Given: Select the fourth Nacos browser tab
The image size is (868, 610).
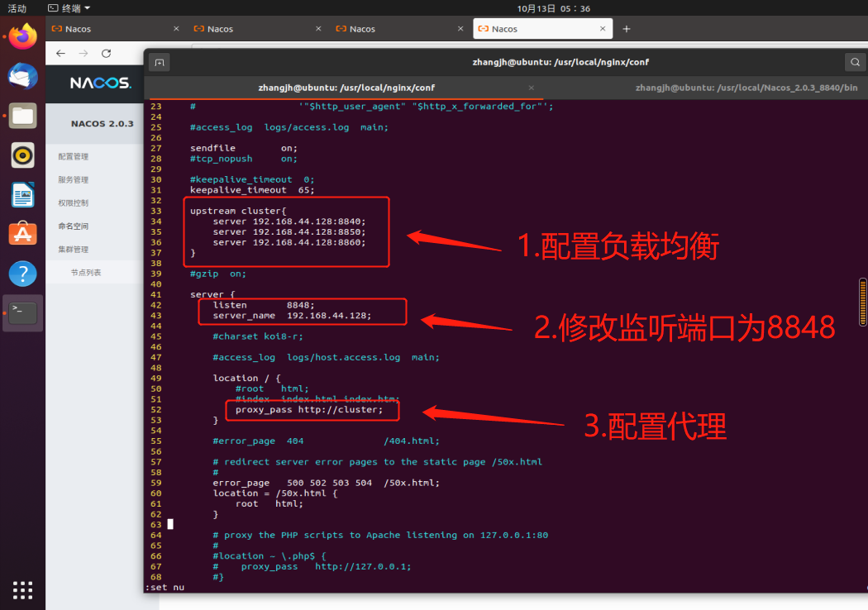Looking at the screenshot, I should pyautogui.click(x=542, y=29).
